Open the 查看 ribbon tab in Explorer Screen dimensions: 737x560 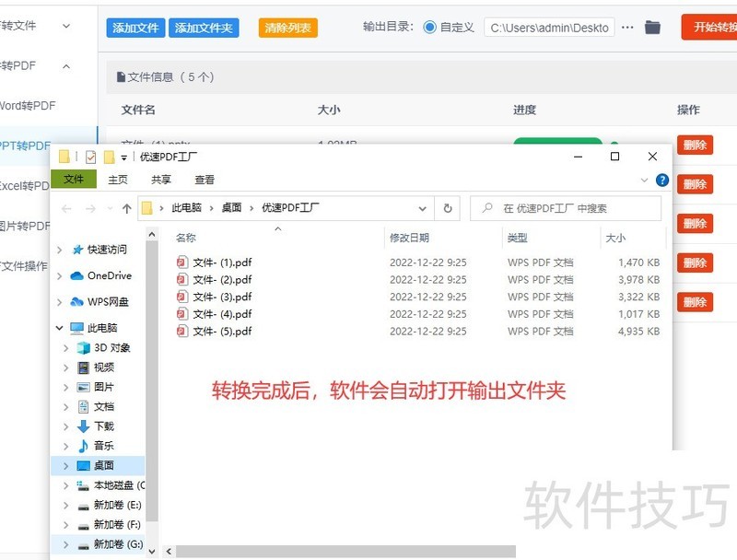coord(205,180)
